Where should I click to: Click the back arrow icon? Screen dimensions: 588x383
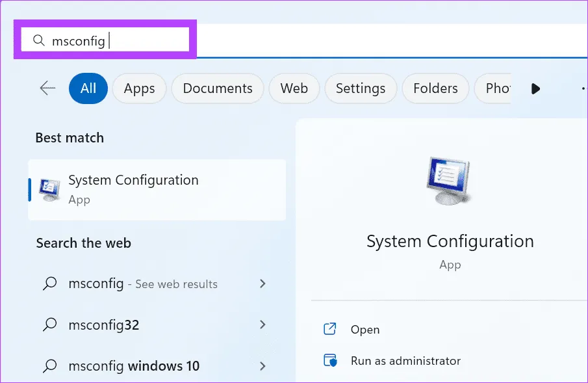click(x=47, y=88)
